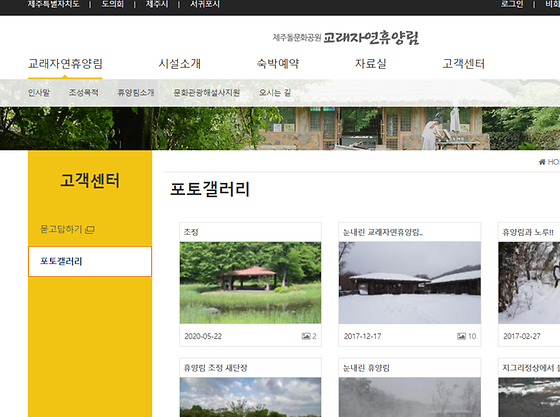Screen dimensions: 560x417
Task: Open the 교래자연휴양림 main menu
Action: pos(65,64)
